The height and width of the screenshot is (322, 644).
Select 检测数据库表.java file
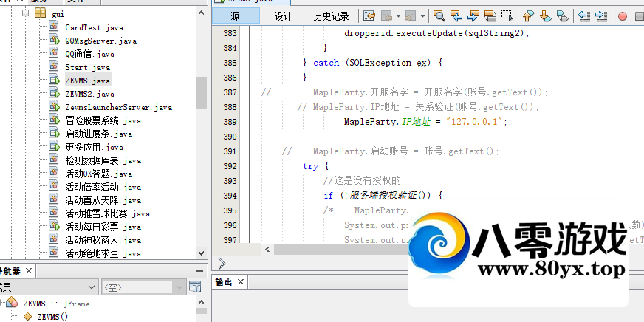pos(103,160)
